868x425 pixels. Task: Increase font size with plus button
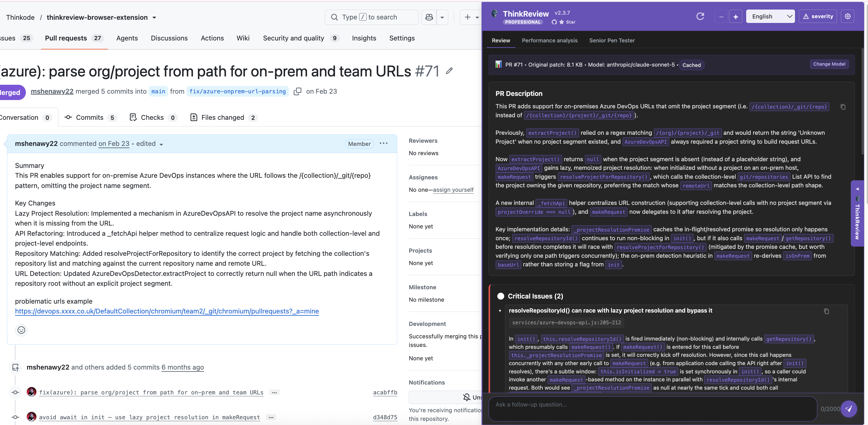click(x=736, y=17)
